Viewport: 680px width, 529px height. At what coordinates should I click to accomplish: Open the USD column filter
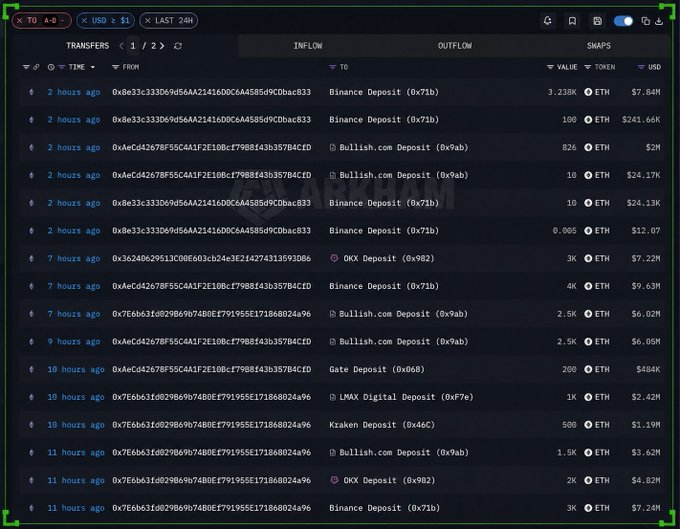641,67
